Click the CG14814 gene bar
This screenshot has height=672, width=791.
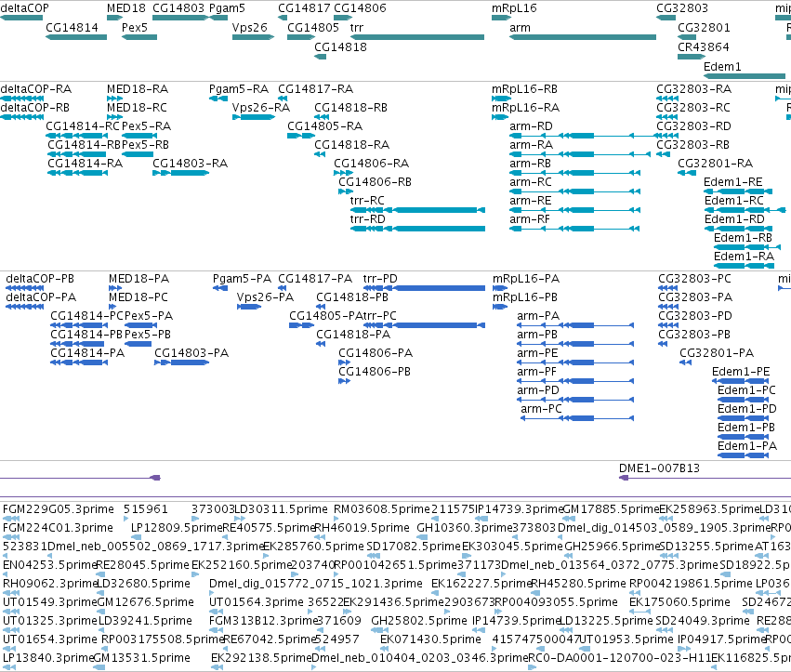[x=76, y=37]
